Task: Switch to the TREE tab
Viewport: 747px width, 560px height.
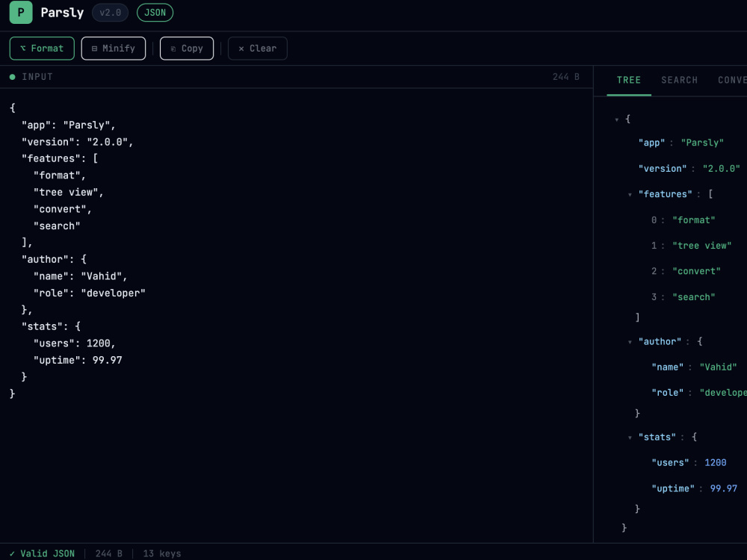Action: click(x=629, y=80)
